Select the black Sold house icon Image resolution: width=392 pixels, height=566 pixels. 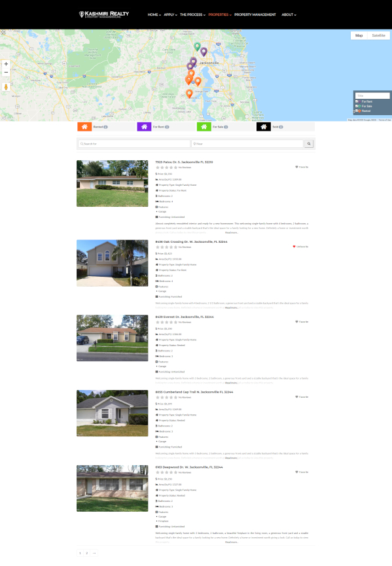click(x=264, y=127)
